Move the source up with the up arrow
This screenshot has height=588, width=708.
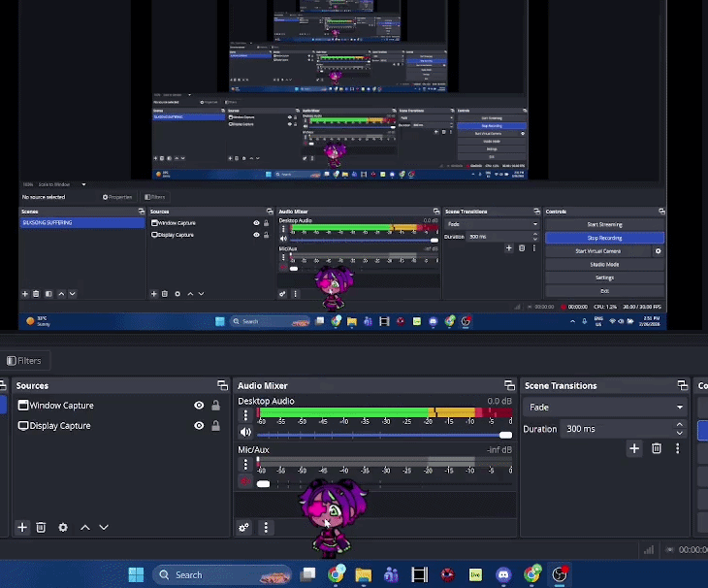tap(85, 528)
